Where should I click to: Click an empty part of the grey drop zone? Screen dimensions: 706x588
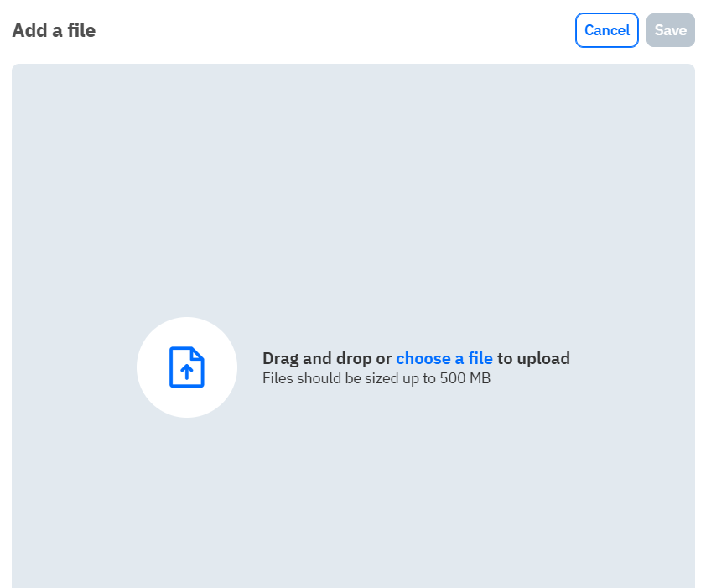coord(353,180)
